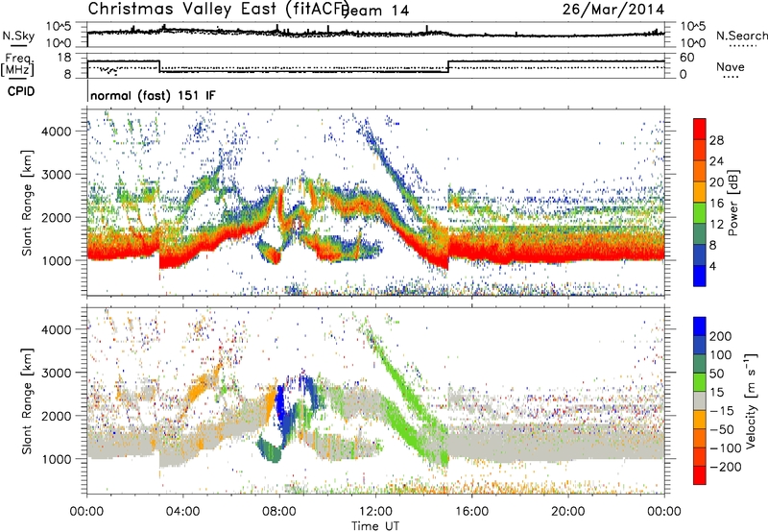768x532 pixels.
Task: Click the "3000" tick of the power panel
Action: click(56, 175)
